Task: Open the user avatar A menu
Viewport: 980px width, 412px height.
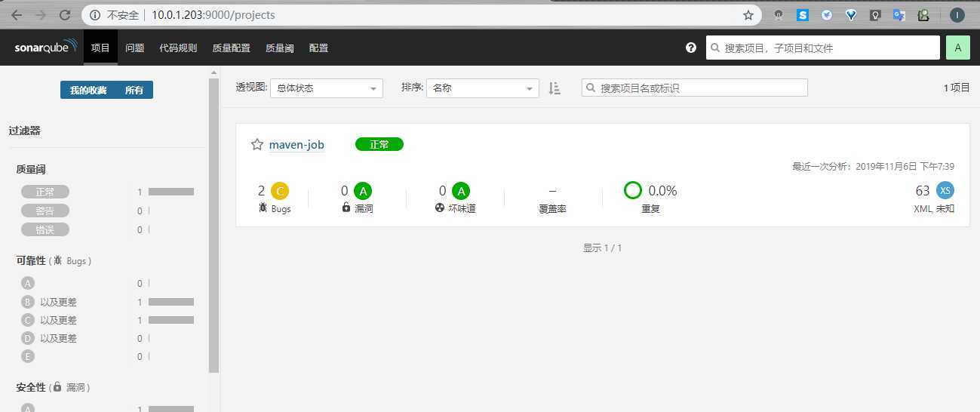Action: pyautogui.click(x=958, y=48)
